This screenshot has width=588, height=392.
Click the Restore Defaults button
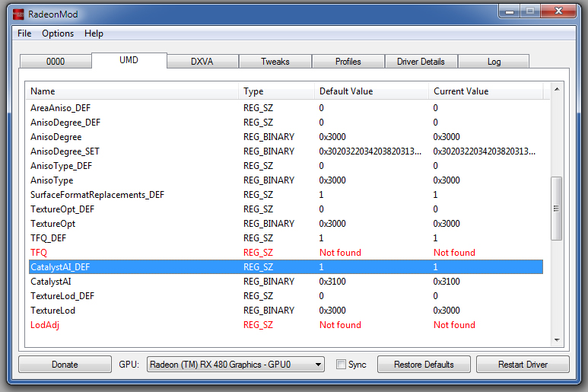(x=424, y=365)
